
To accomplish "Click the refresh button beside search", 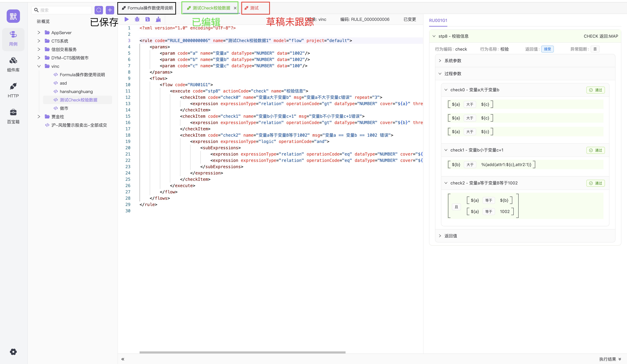I will click(99, 10).
